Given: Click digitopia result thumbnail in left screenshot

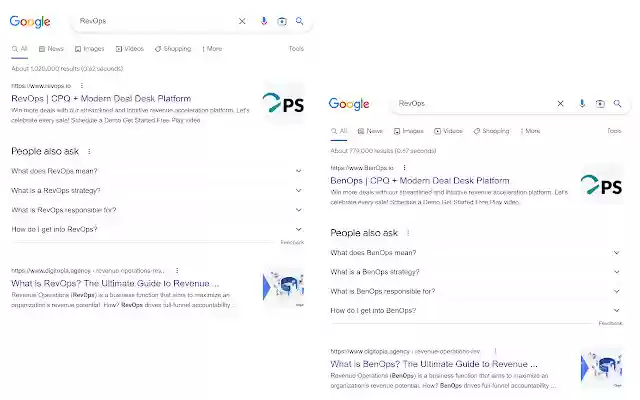Looking at the screenshot, I should (x=283, y=287).
